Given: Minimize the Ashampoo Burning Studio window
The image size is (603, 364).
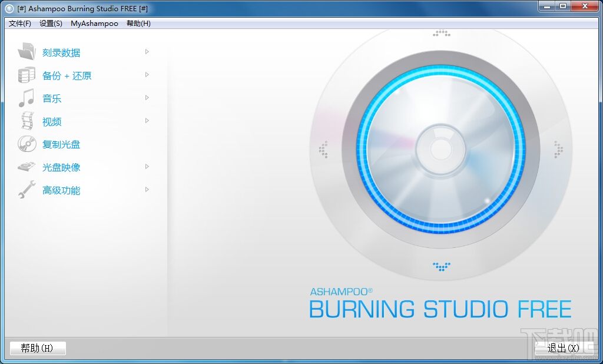Looking at the screenshot, I should coord(547,6).
